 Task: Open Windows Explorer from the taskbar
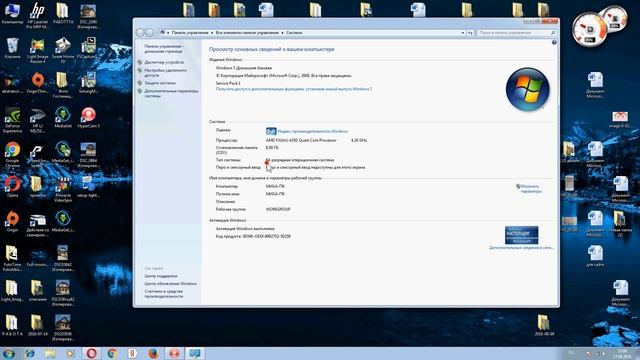pos(50,353)
